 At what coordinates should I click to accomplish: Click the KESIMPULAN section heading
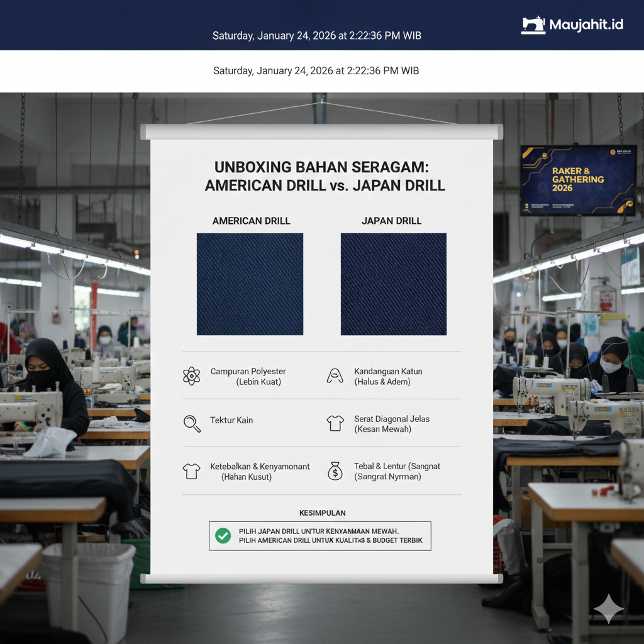pos(322,513)
